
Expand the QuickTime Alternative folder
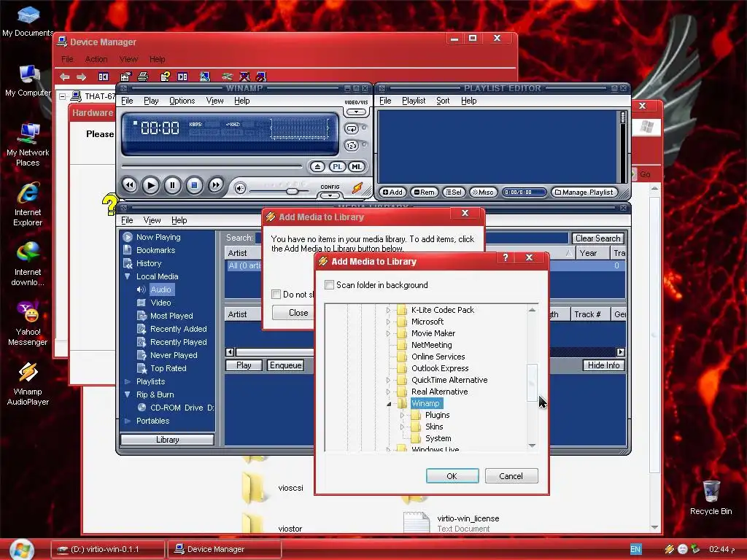[x=388, y=380]
